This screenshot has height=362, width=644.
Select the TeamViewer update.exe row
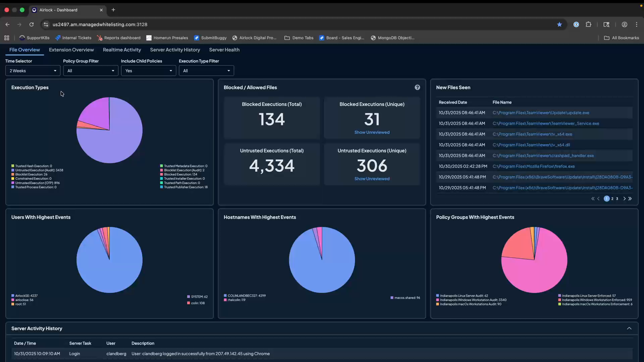tap(541, 113)
